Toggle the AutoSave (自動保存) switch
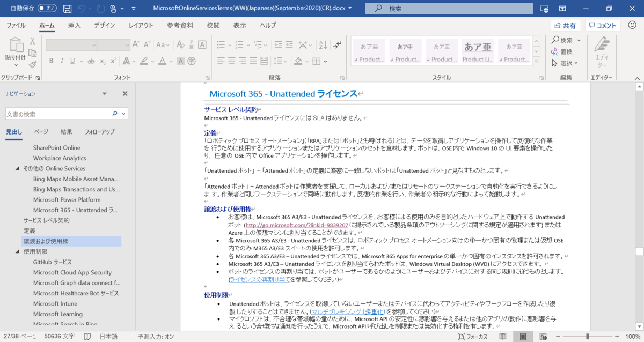The width and height of the screenshot is (644, 342). (x=47, y=9)
